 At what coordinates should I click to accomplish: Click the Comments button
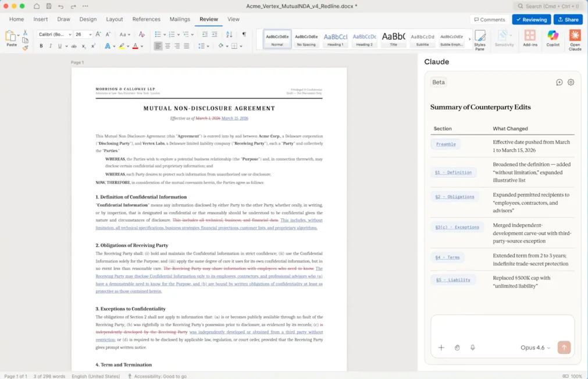pos(490,20)
